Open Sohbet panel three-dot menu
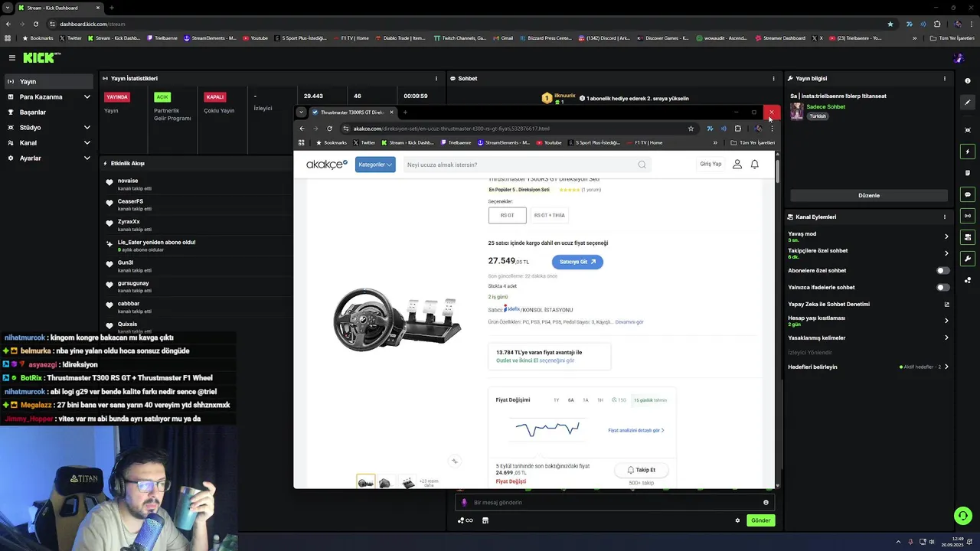980x551 pixels. coord(773,78)
